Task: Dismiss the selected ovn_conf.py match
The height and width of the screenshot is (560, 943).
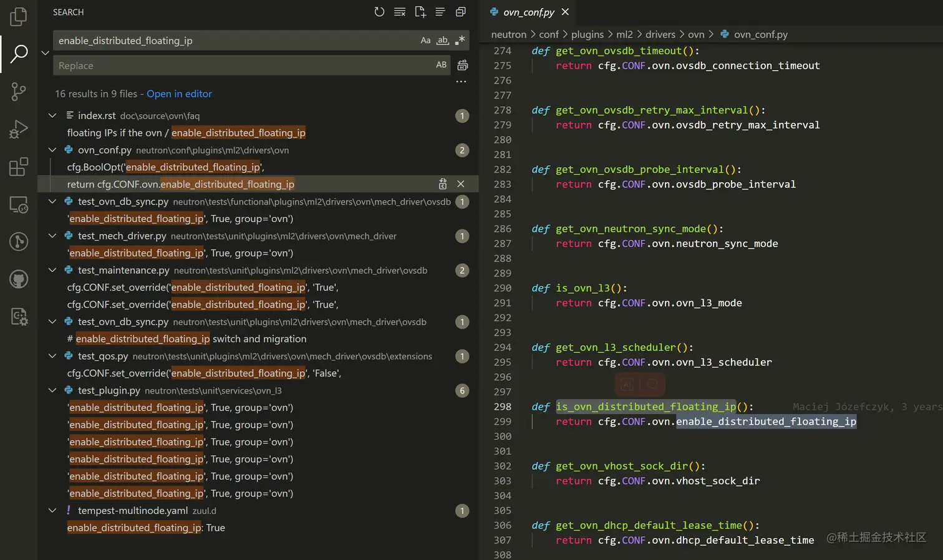Action: pos(461,184)
